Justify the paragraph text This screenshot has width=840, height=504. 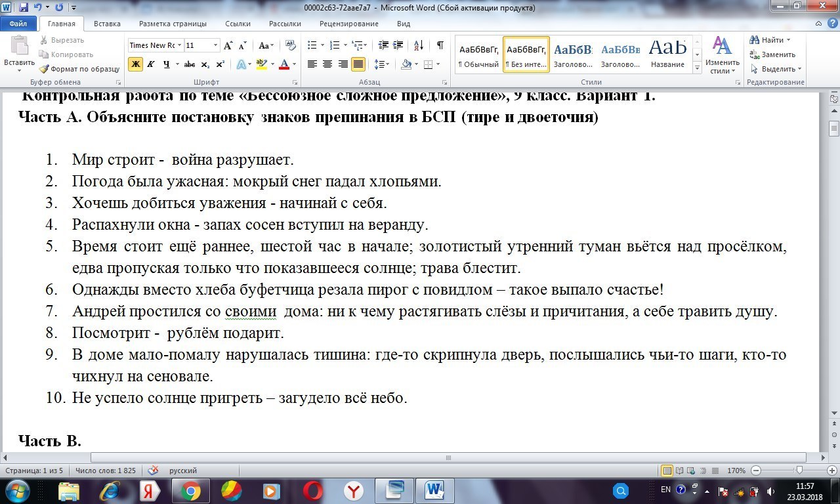click(x=358, y=64)
